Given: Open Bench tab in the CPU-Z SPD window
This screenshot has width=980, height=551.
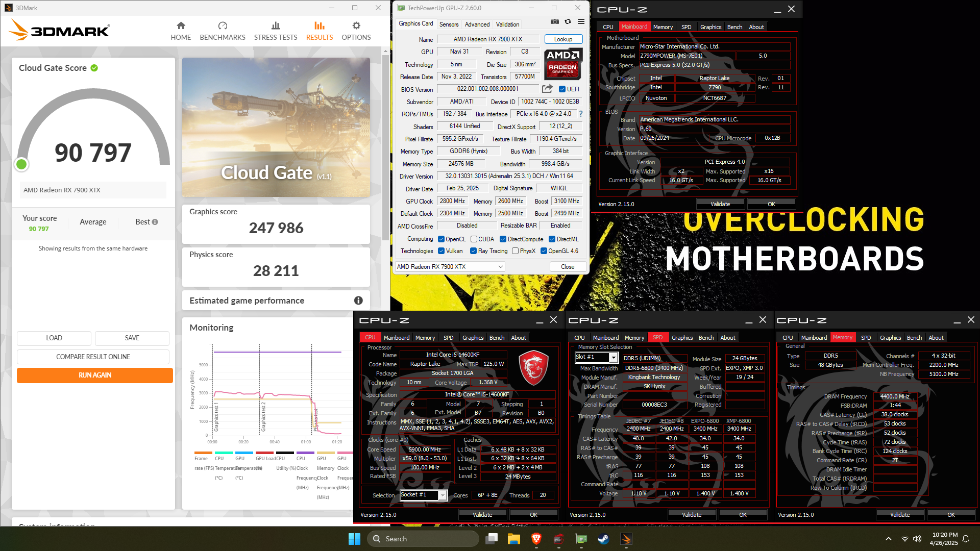Looking at the screenshot, I should click(706, 338).
